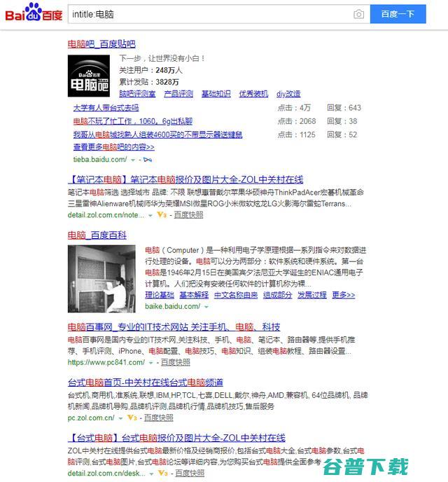Click the pc.zol.com.cn/ green URL
This screenshot has width=448, height=482.
click(x=91, y=418)
